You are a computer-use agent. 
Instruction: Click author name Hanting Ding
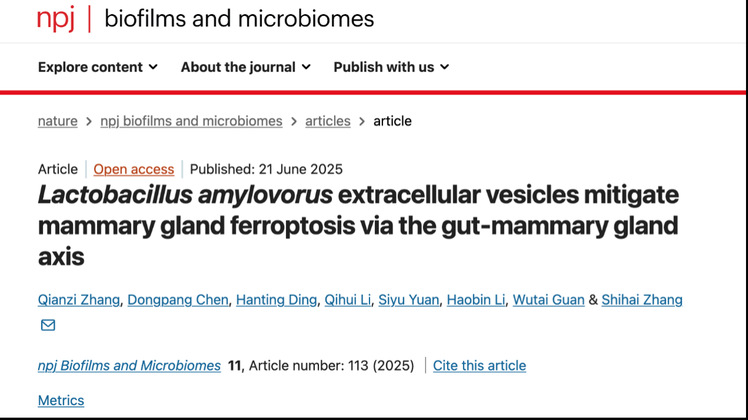click(x=275, y=300)
